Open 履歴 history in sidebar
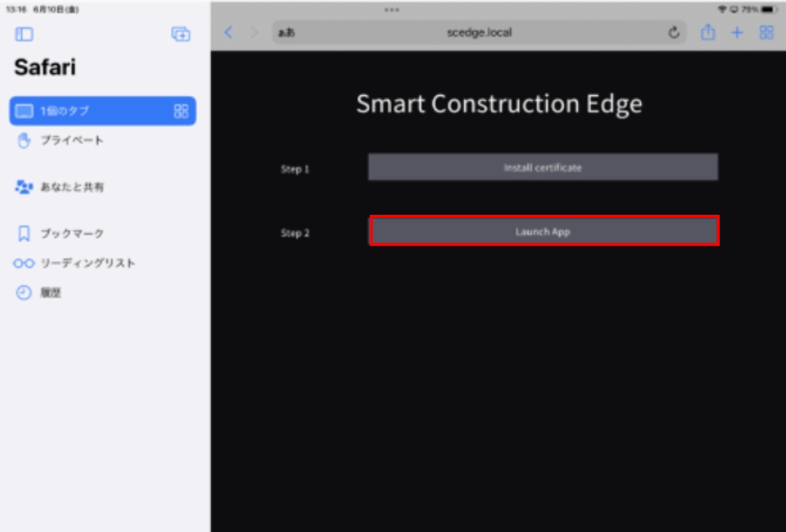The height and width of the screenshot is (532, 786). 102,293
